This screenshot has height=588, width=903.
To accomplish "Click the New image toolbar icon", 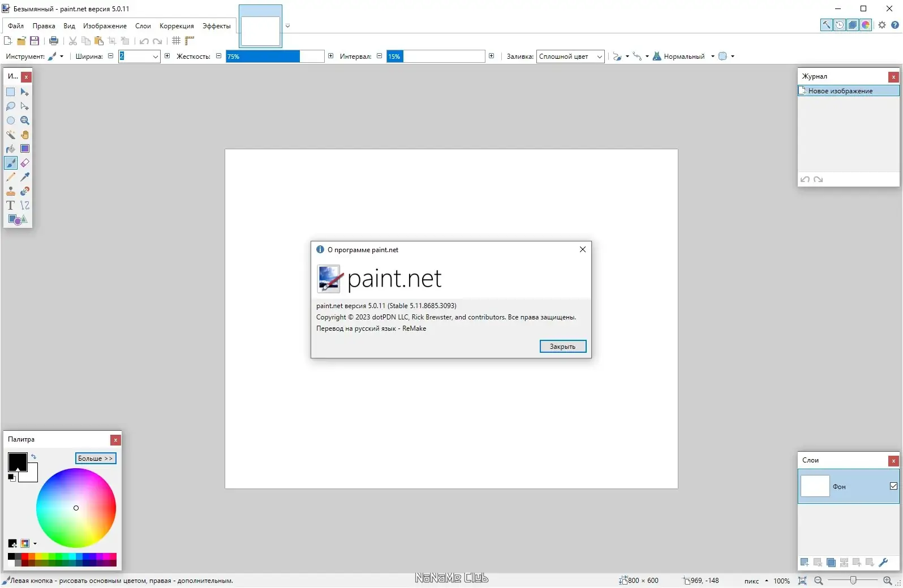I will point(8,41).
